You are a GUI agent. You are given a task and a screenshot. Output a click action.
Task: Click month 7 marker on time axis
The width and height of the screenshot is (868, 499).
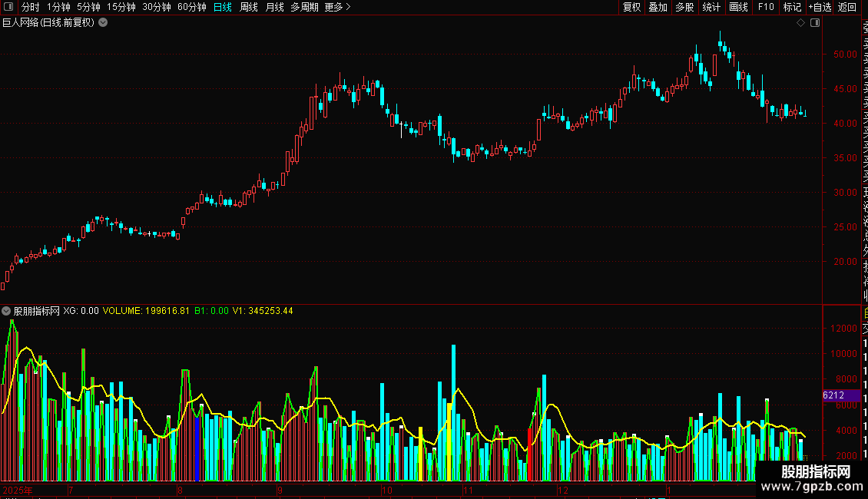click(x=71, y=490)
